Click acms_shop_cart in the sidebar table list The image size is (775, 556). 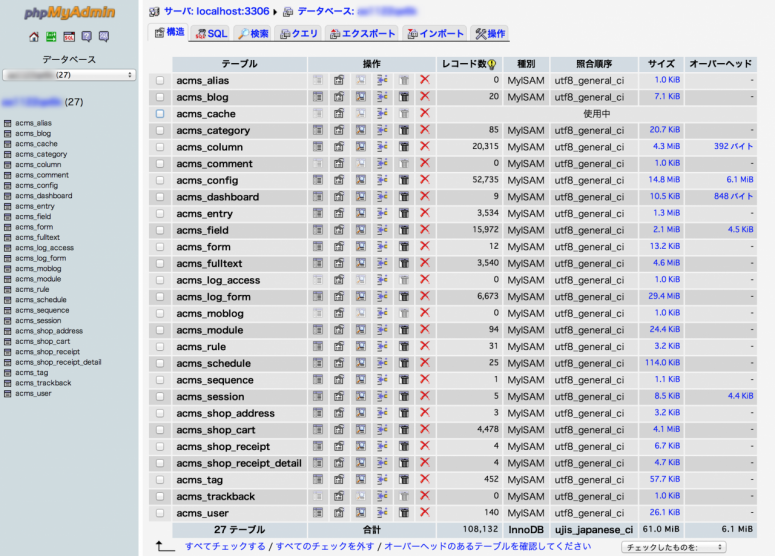pos(42,341)
